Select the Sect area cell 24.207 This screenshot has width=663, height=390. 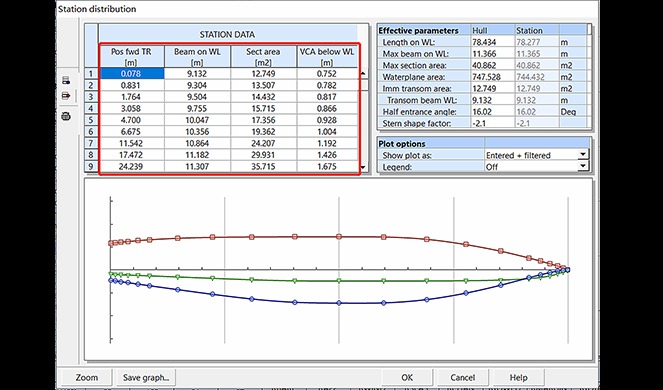click(264, 143)
